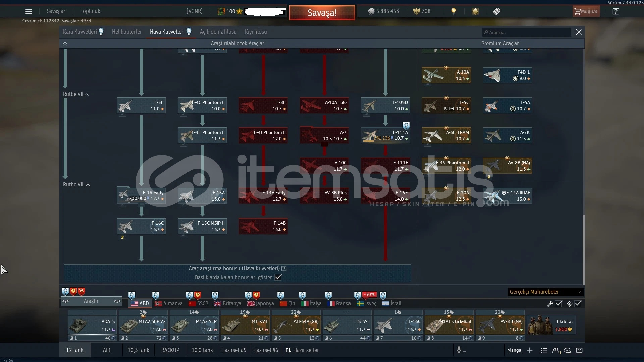Select the premium A-6E TRAM card

pyautogui.click(x=446, y=135)
